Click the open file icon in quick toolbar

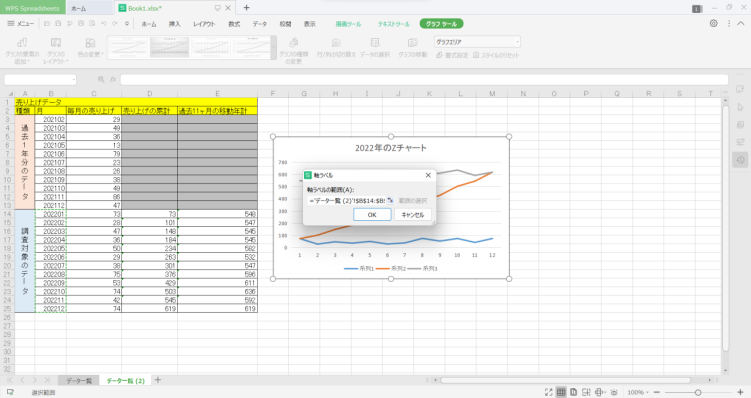click(47, 23)
